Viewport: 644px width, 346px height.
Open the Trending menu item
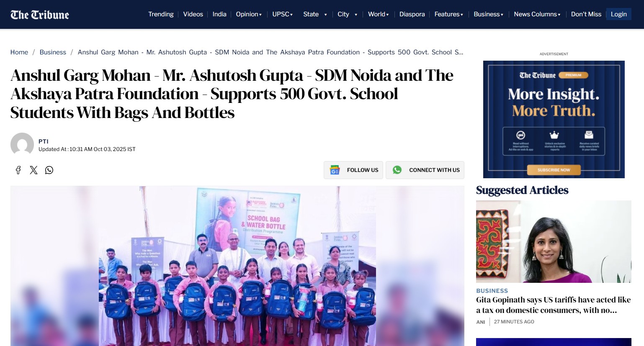coord(161,14)
